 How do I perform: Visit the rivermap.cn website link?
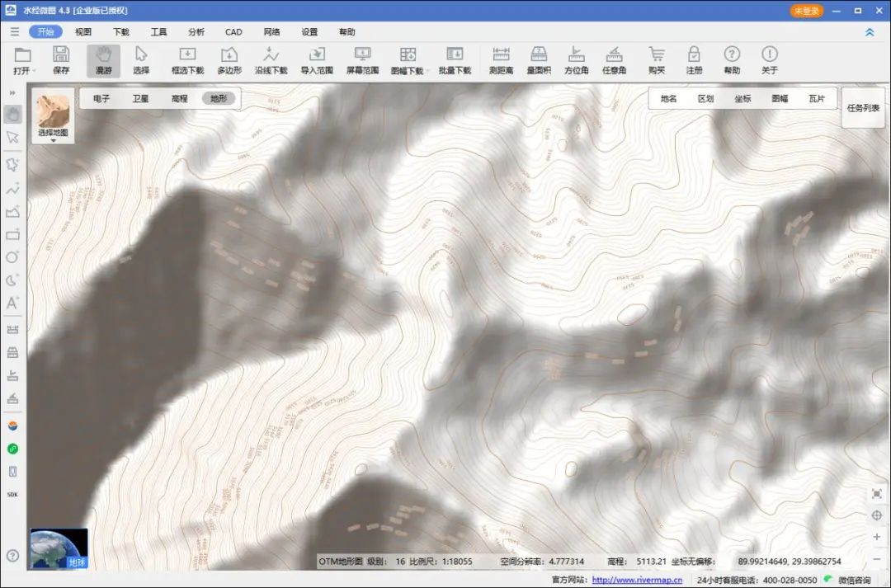coord(636,580)
